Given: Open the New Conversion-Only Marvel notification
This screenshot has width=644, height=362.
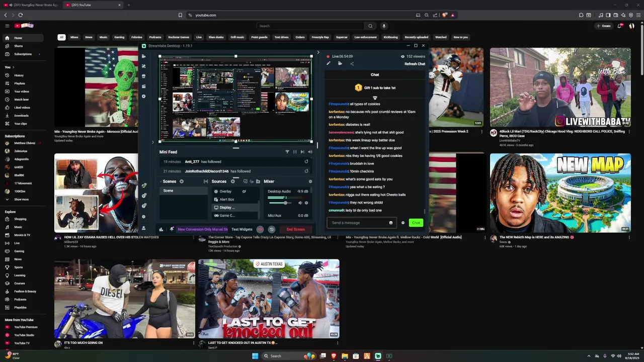Looking at the screenshot, I should tap(202, 229).
